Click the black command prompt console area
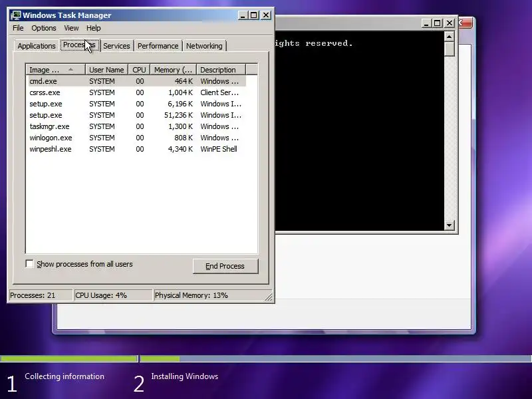 pyautogui.click(x=359, y=130)
